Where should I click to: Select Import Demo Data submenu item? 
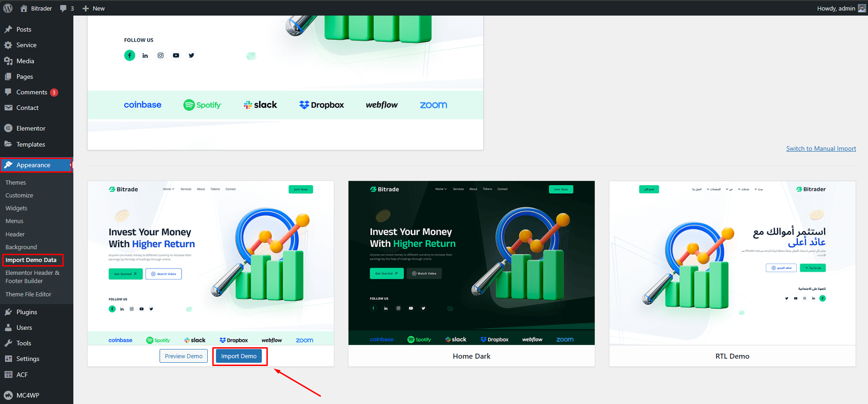[x=31, y=260]
